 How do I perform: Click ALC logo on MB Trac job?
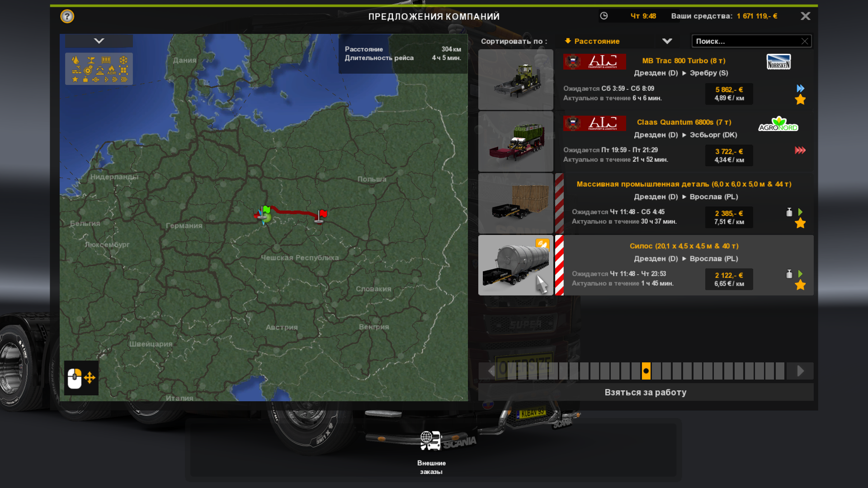pos(594,61)
